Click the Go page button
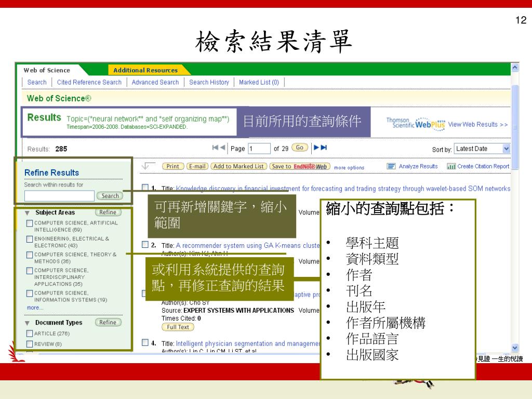The height and width of the screenshot is (399, 532). coord(300,148)
